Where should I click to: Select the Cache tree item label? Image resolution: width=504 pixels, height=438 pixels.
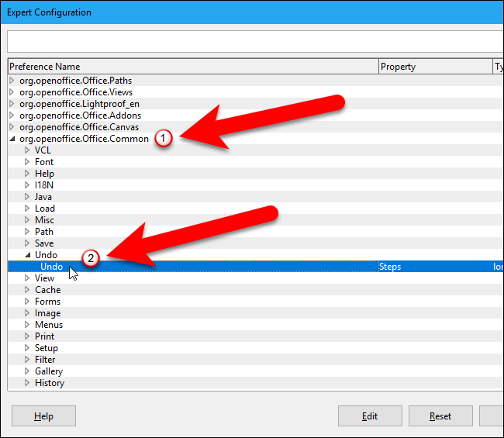coord(47,290)
